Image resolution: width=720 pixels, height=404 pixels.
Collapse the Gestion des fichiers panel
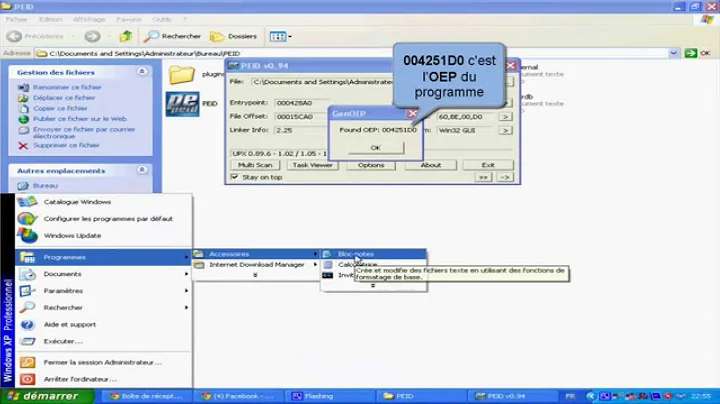coord(142,72)
